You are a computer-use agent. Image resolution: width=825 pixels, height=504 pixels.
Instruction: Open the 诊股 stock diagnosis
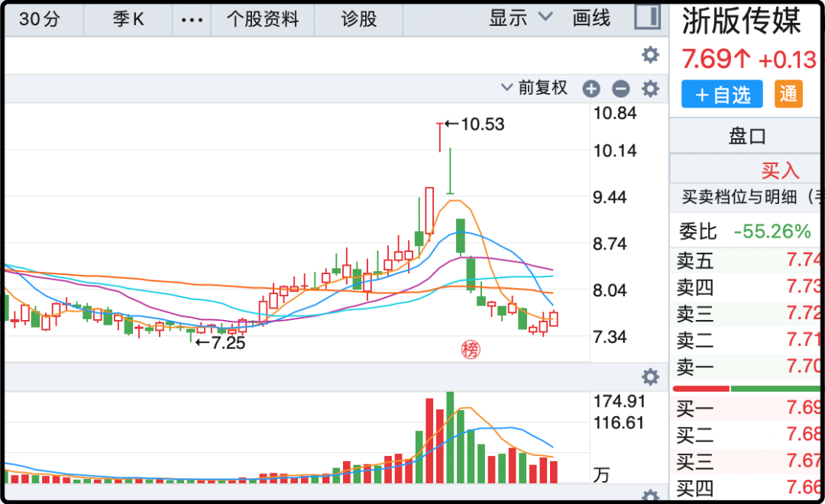[x=359, y=19]
